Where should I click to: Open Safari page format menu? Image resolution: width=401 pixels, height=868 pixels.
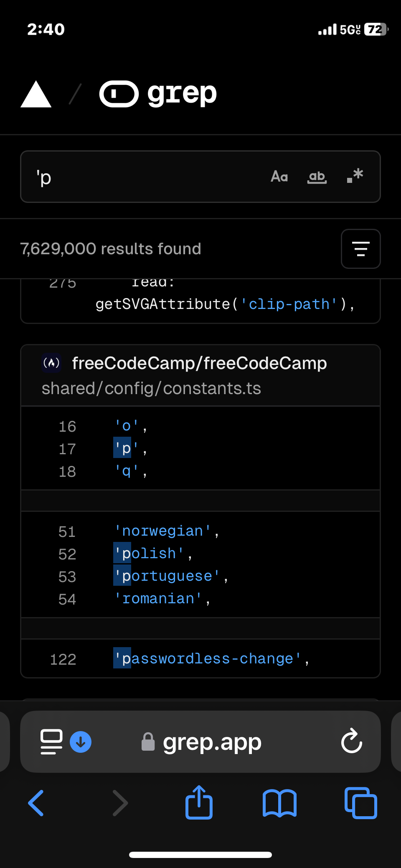(x=51, y=741)
